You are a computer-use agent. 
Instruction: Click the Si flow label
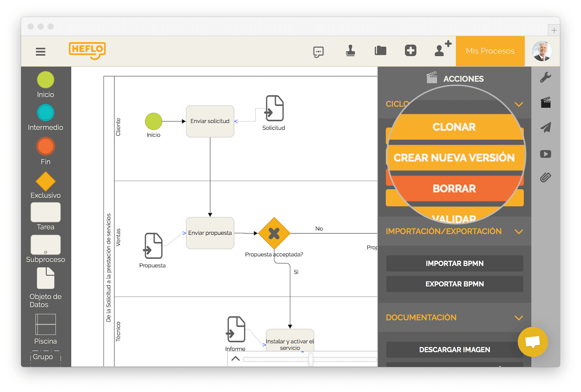coord(296,272)
